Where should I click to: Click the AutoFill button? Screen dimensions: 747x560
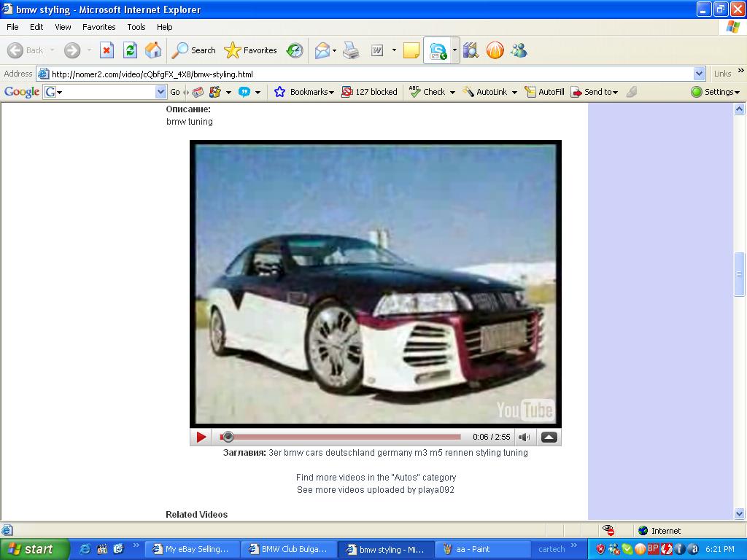(x=544, y=92)
